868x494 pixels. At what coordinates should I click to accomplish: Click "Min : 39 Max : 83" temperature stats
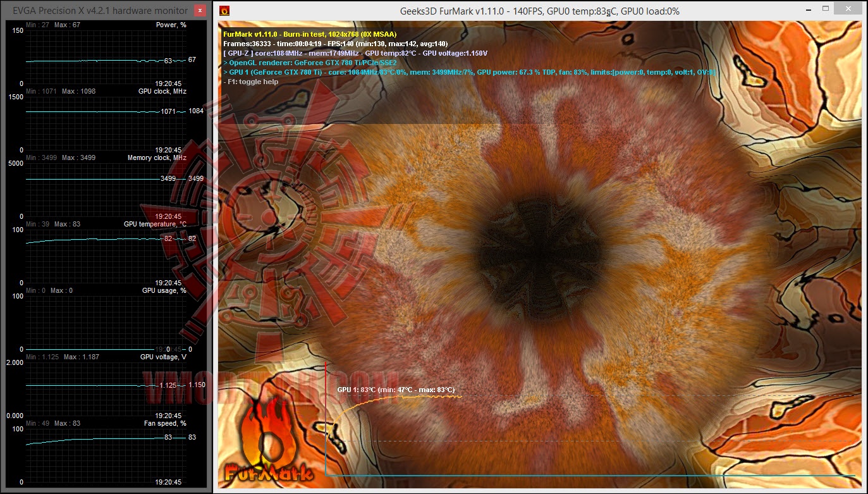(x=53, y=224)
